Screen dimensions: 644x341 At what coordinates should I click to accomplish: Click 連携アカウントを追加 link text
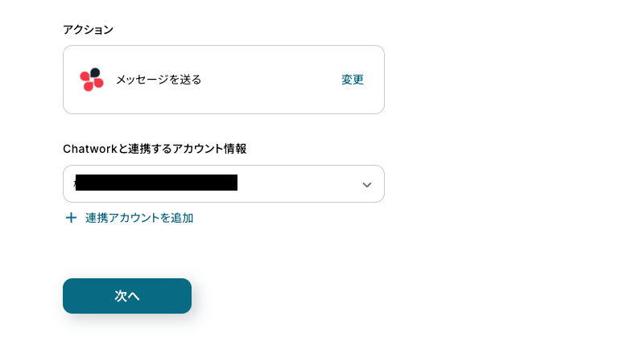139,218
